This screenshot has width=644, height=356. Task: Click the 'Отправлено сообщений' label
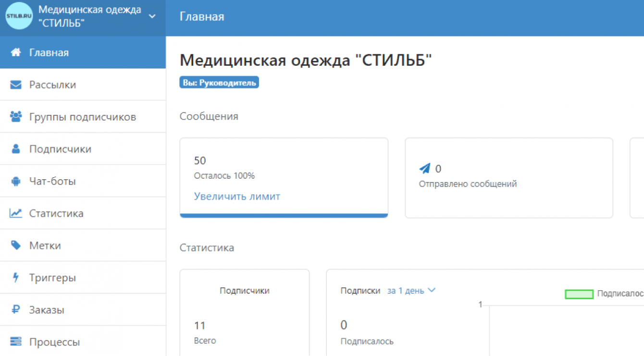[468, 184]
